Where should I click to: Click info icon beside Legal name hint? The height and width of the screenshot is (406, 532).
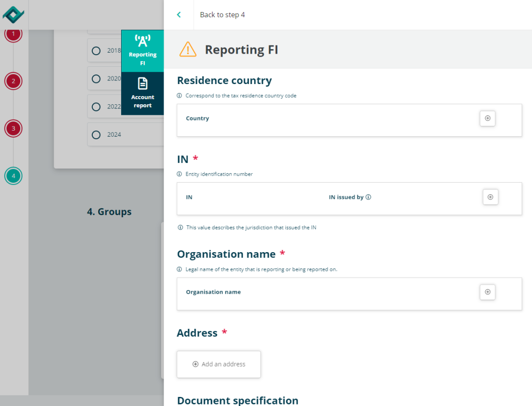[179, 269]
